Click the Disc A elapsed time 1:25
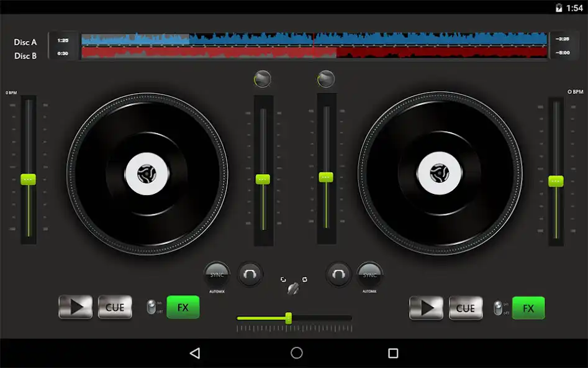 [x=63, y=40]
